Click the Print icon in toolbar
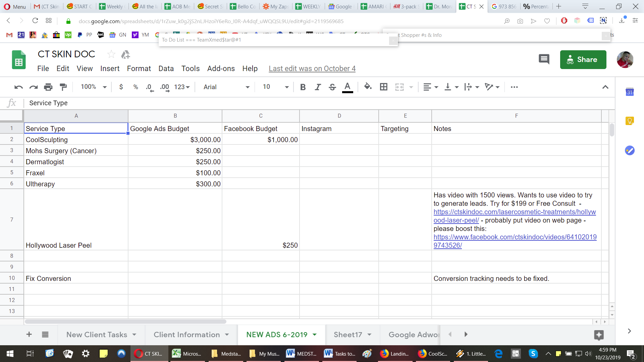This screenshot has width=644, height=362. point(48,87)
